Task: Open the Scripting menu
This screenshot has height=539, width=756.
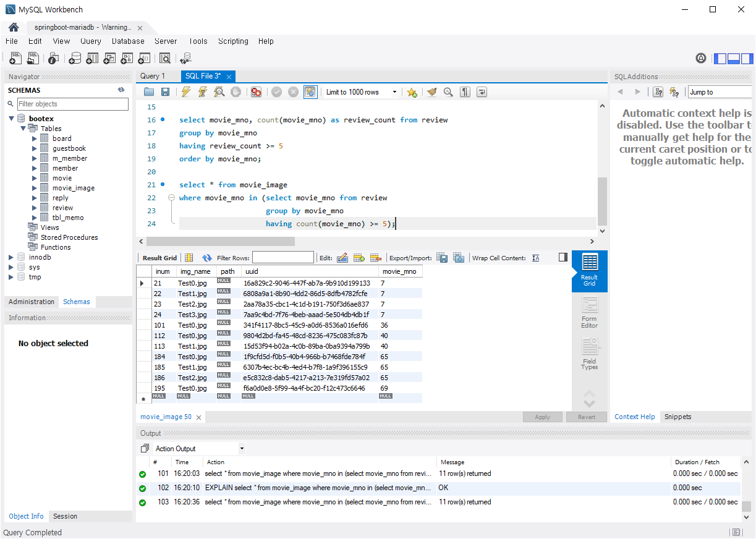Action: point(233,41)
